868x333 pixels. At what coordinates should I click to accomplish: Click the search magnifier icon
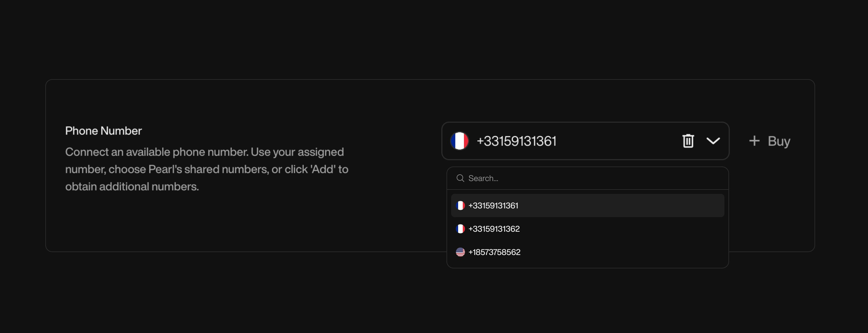point(460,178)
